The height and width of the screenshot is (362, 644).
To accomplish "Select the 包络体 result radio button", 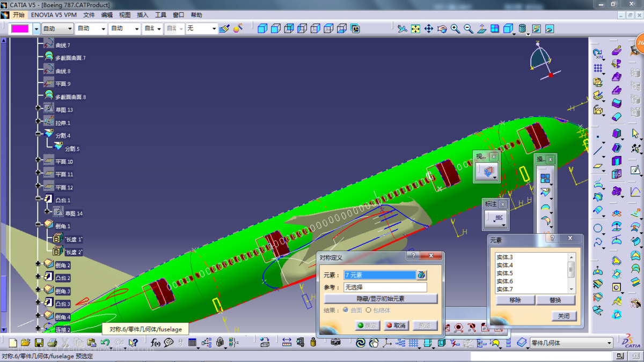I will (x=368, y=310).
